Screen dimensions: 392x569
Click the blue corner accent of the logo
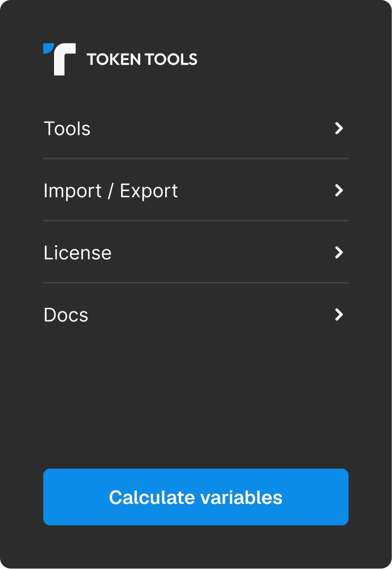(48, 48)
